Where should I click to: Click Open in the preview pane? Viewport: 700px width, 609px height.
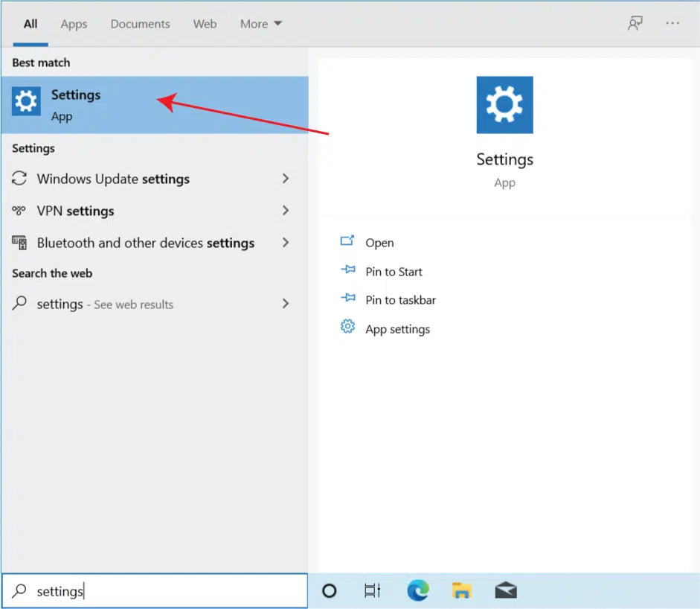click(x=379, y=243)
